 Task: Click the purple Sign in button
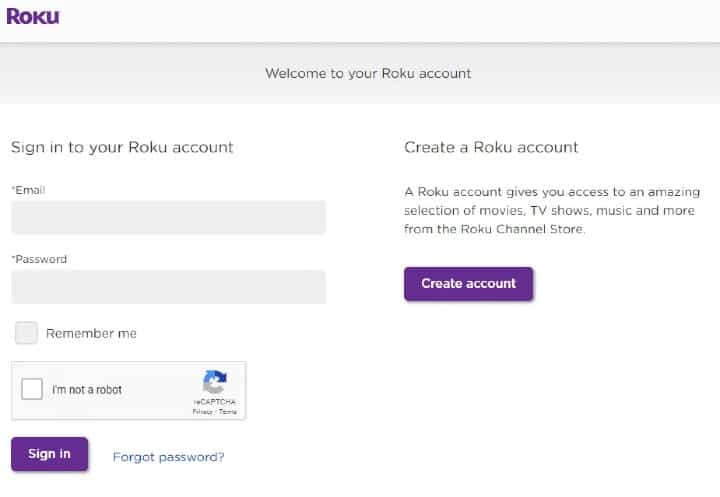[50, 454]
